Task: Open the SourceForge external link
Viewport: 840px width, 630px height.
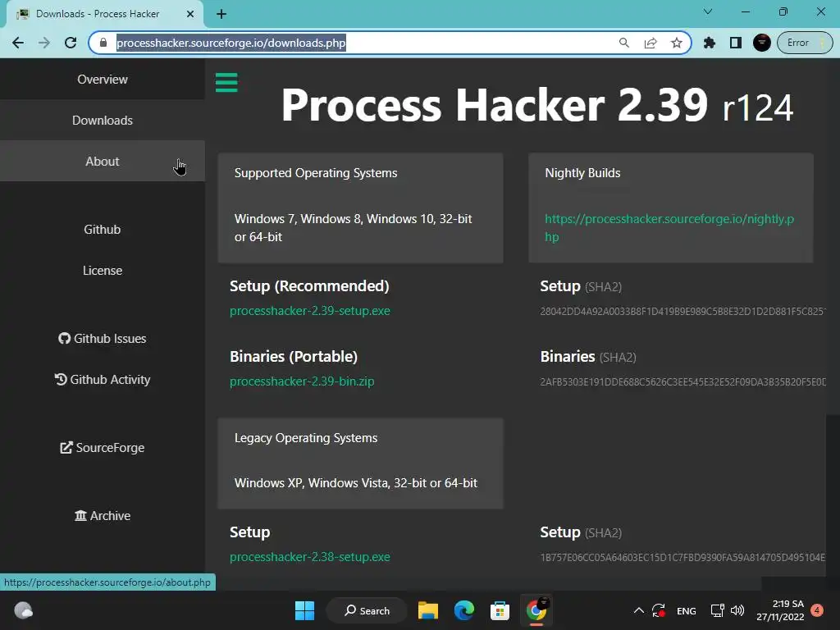Action: [103, 448]
